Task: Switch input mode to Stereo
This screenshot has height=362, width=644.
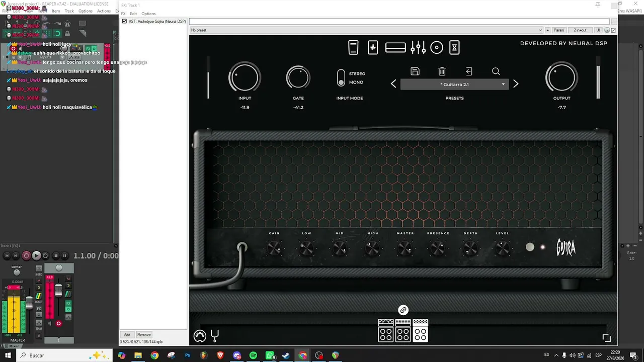Action: pyautogui.click(x=357, y=74)
